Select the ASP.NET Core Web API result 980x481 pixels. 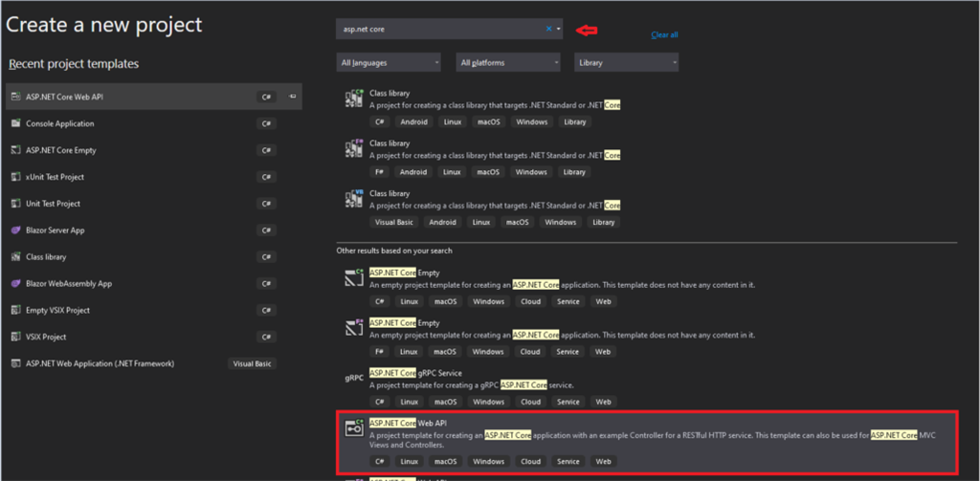pos(647,442)
